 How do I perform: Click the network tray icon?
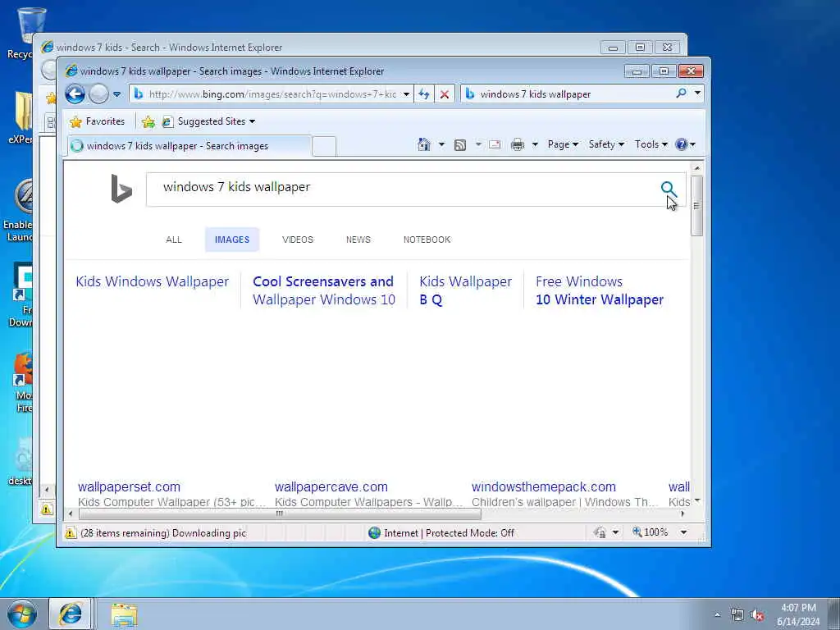(737, 614)
